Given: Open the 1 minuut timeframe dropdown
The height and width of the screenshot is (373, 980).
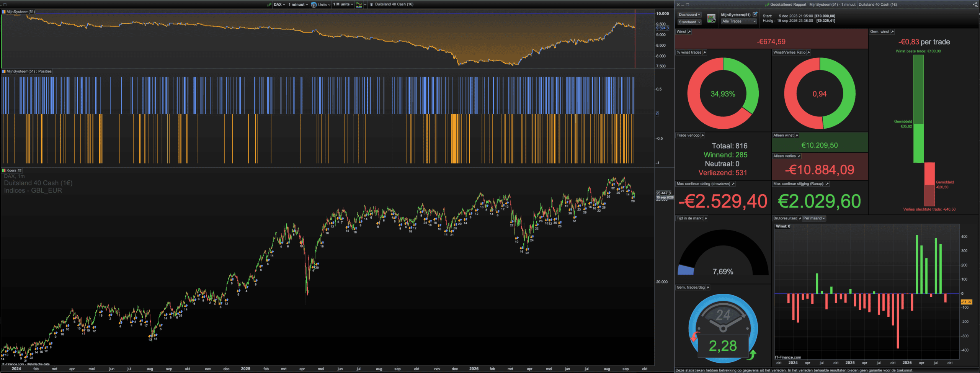Looking at the screenshot, I should point(298,5).
